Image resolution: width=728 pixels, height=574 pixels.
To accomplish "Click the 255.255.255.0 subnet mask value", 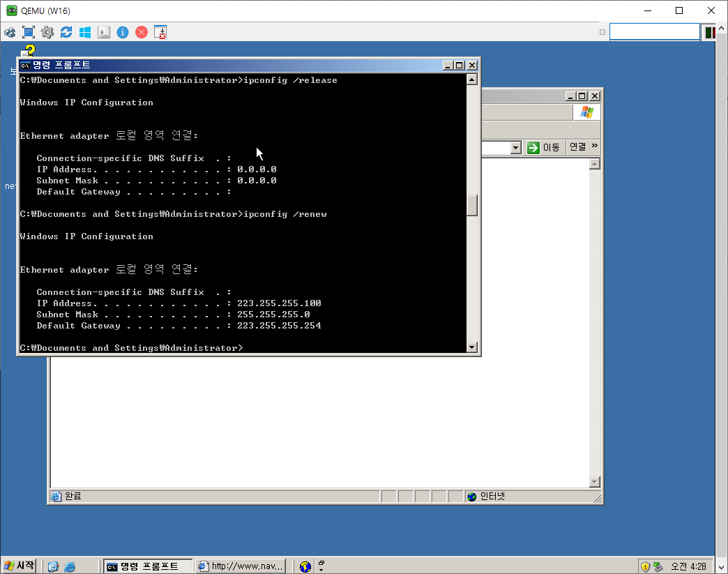I will point(273,315).
